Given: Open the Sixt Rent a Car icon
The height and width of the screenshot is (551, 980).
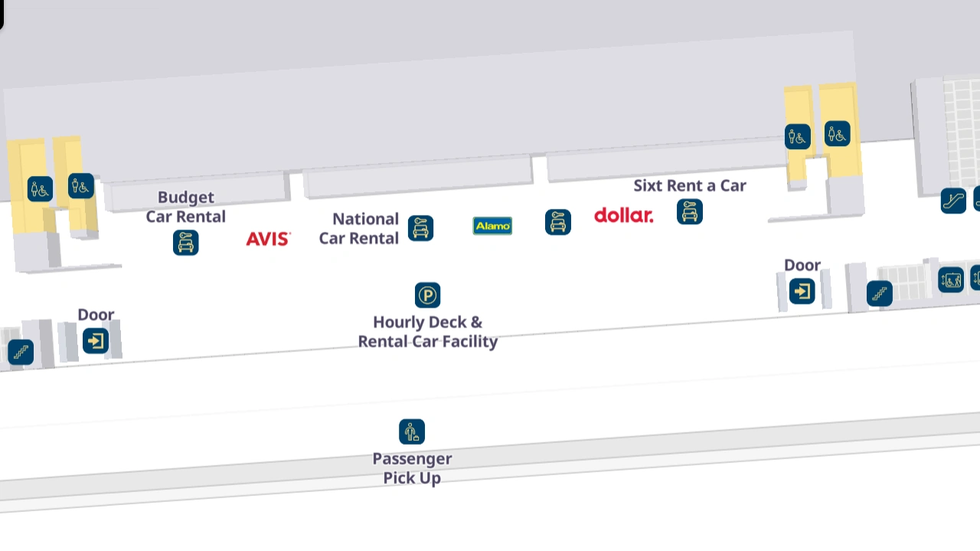Looking at the screenshot, I should pyautogui.click(x=690, y=212).
